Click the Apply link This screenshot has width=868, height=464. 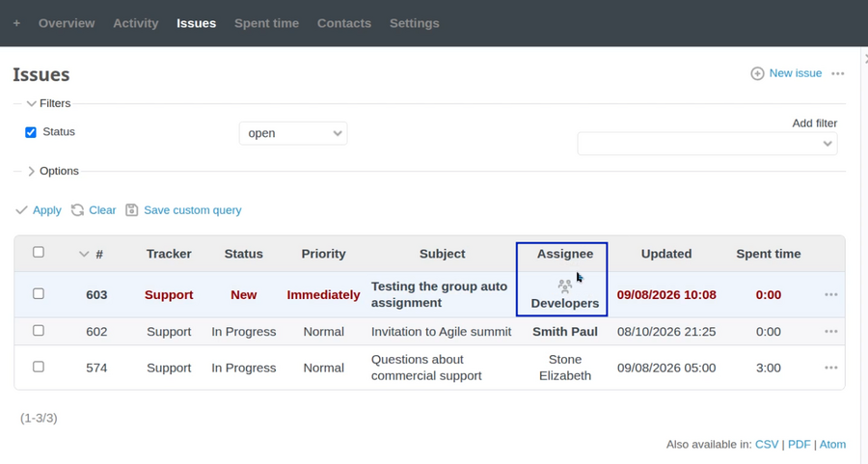(x=46, y=210)
